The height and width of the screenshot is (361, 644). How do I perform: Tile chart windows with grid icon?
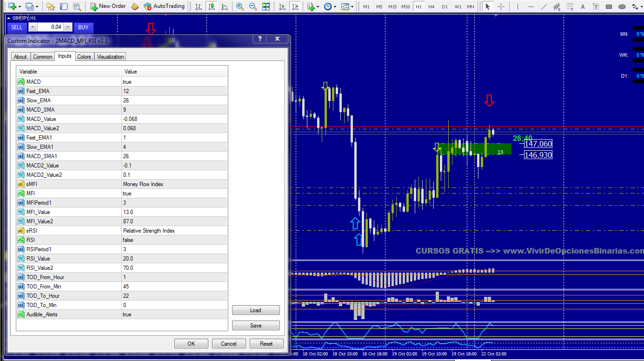pyautogui.click(x=266, y=7)
